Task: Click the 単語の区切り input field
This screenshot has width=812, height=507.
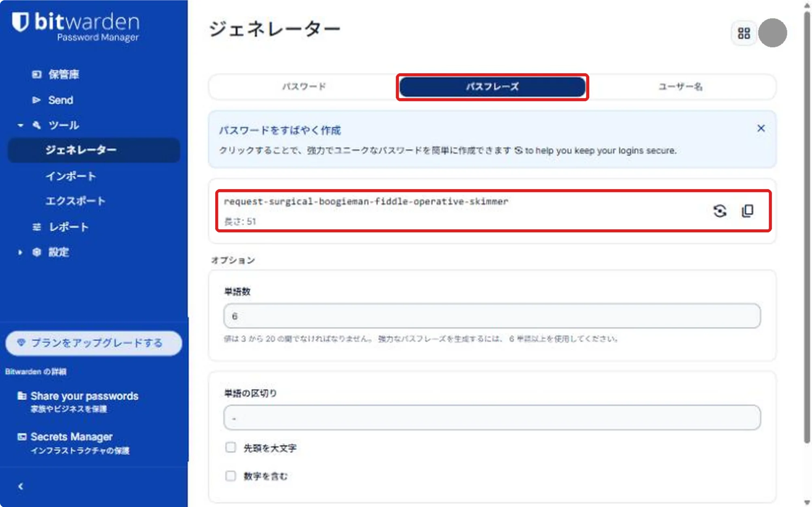Action: [492, 417]
